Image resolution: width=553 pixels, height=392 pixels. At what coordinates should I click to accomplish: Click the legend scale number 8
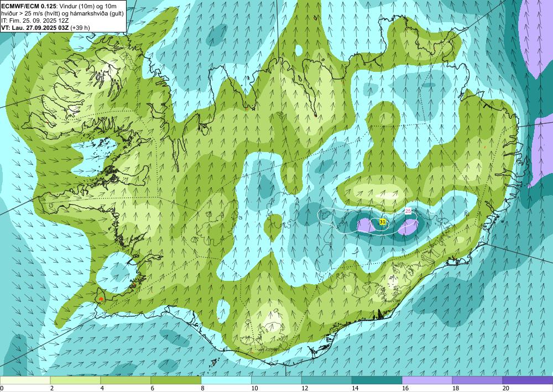pyautogui.click(x=203, y=388)
